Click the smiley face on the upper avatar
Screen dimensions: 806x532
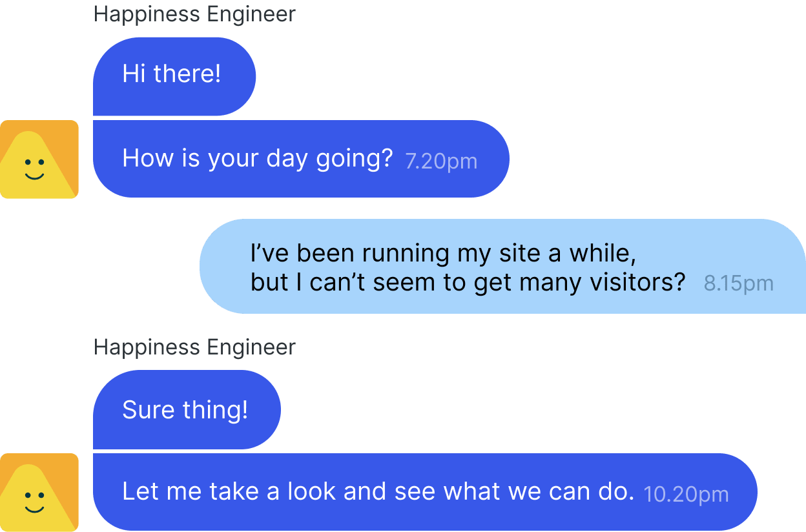pyautogui.click(x=34, y=169)
